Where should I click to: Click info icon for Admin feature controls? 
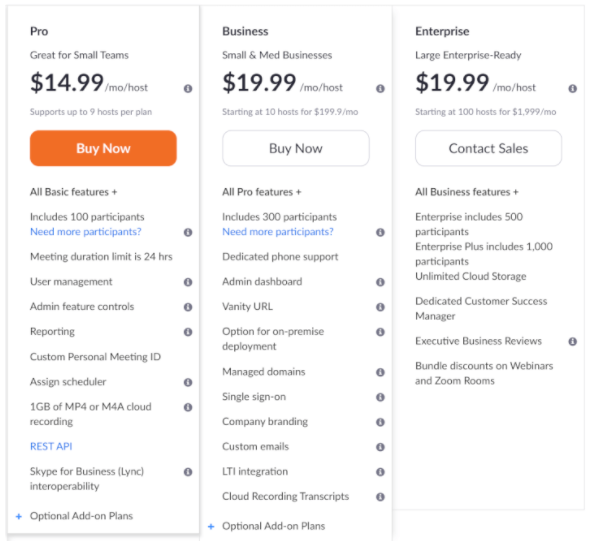(188, 307)
